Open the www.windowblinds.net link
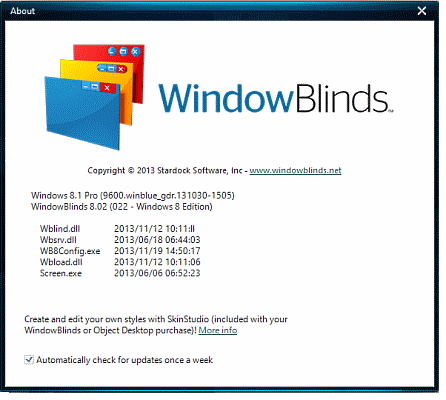Image resolution: width=446 pixels, height=400 pixels. pyautogui.click(x=295, y=170)
